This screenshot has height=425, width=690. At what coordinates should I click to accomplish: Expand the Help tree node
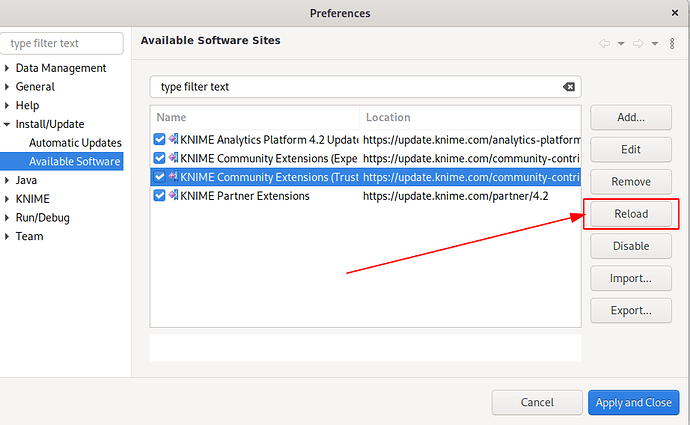[7, 106]
